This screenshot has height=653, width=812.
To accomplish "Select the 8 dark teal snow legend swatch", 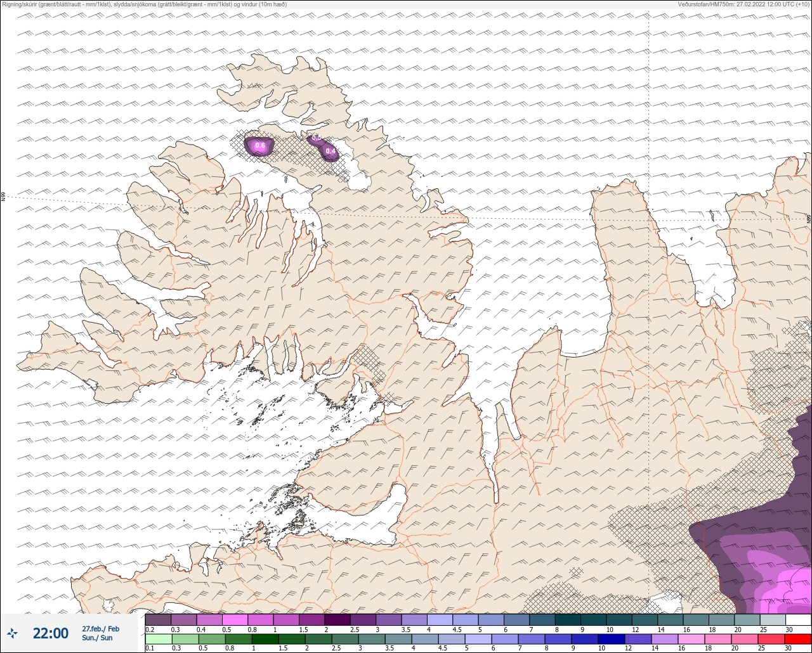I will click(568, 619).
